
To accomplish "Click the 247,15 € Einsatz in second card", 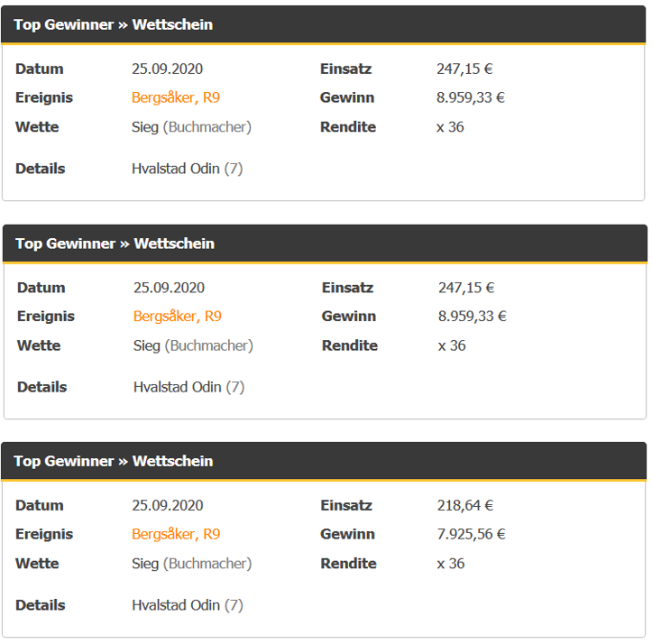I will pyautogui.click(x=466, y=288).
